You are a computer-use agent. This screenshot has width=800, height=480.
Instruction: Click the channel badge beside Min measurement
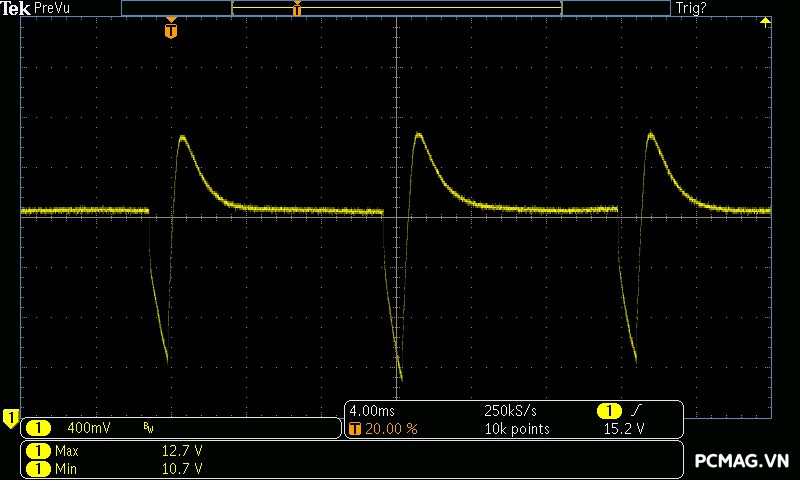coord(38,468)
